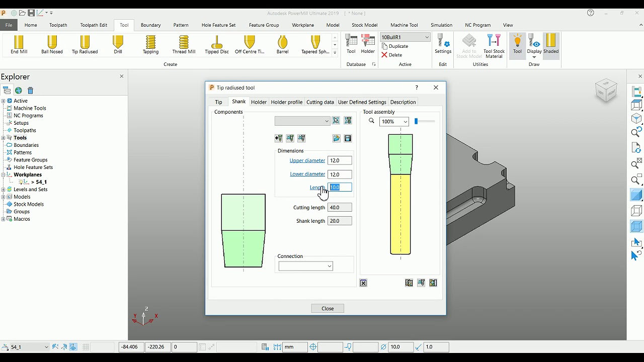Viewport: 644px width, 362px height.
Task: Create a Ball Nosed tool
Action: [x=52, y=45]
